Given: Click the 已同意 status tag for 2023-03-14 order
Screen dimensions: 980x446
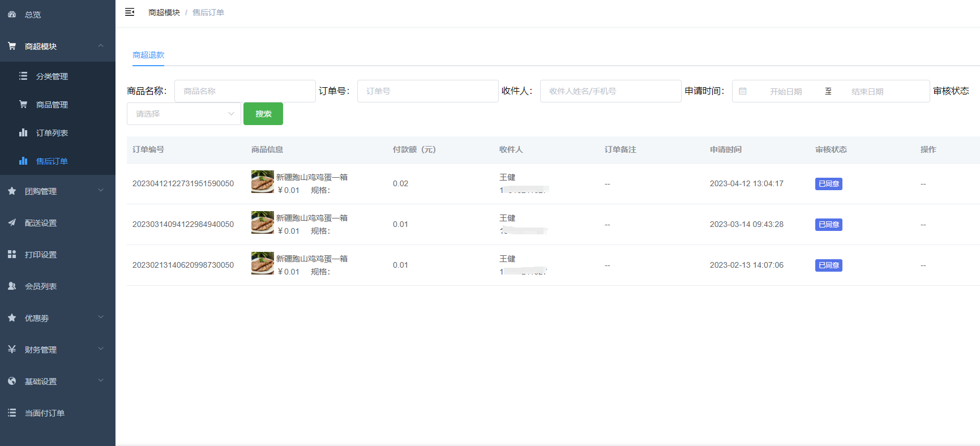Looking at the screenshot, I should 828,225.
